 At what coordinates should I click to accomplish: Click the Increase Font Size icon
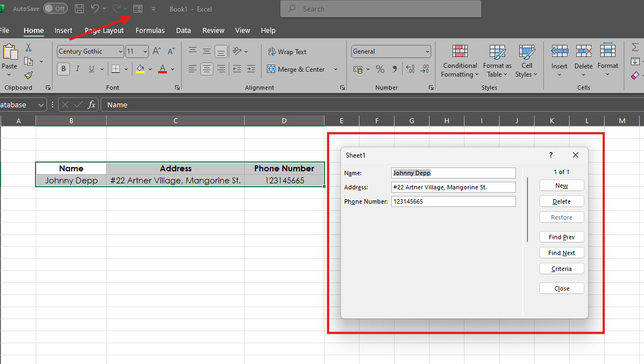pyautogui.click(x=157, y=51)
